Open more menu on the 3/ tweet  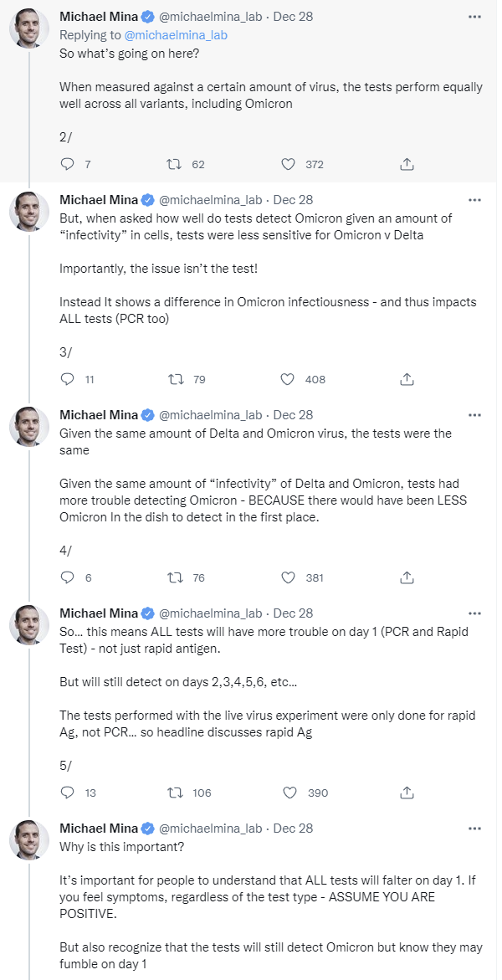(474, 200)
